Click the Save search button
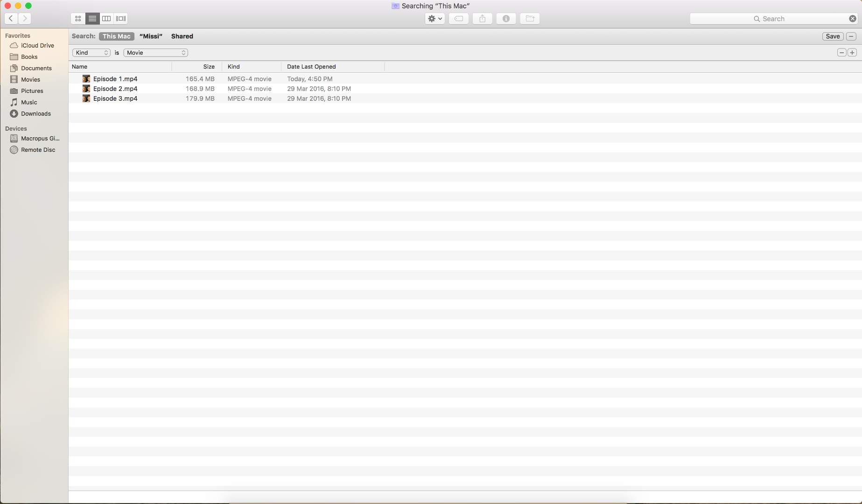The width and height of the screenshot is (862, 504). point(833,36)
